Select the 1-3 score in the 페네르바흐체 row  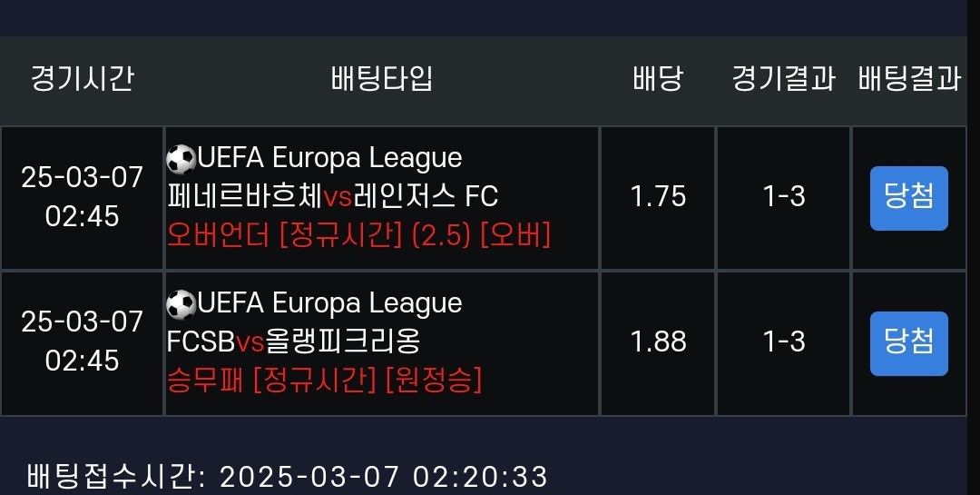tap(784, 196)
